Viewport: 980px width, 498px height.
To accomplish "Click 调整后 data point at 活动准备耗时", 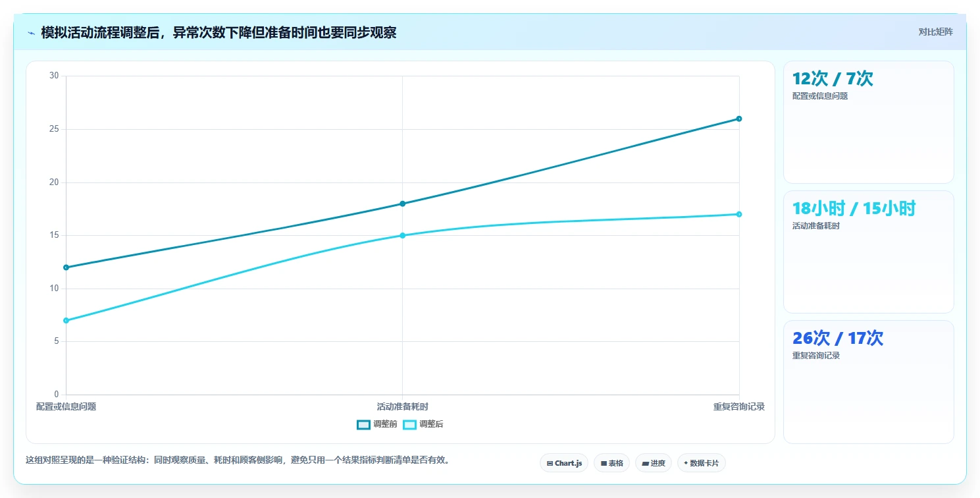I will [x=402, y=235].
